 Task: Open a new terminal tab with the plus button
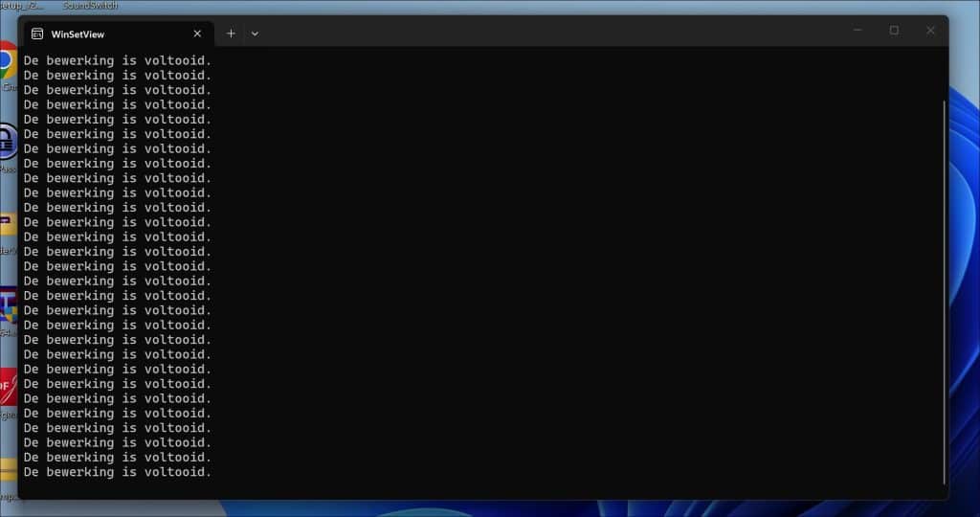tap(231, 34)
